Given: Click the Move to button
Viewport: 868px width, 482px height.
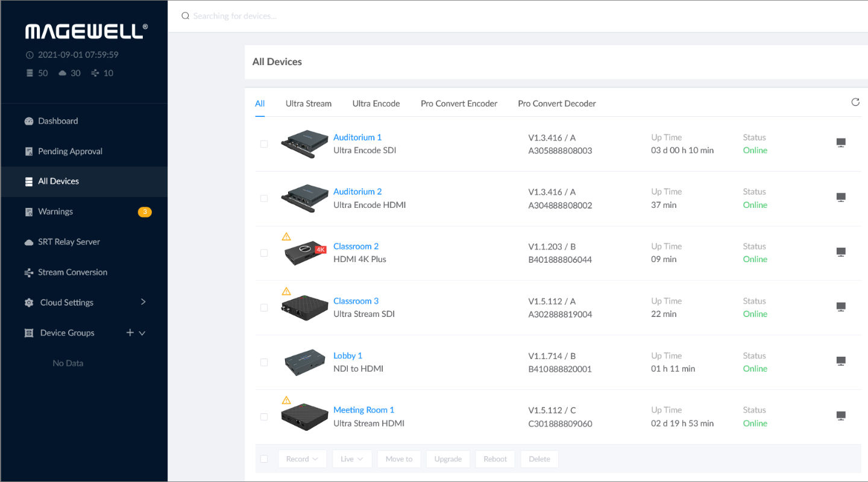Looking at the screenshot, I should [399, 459].
